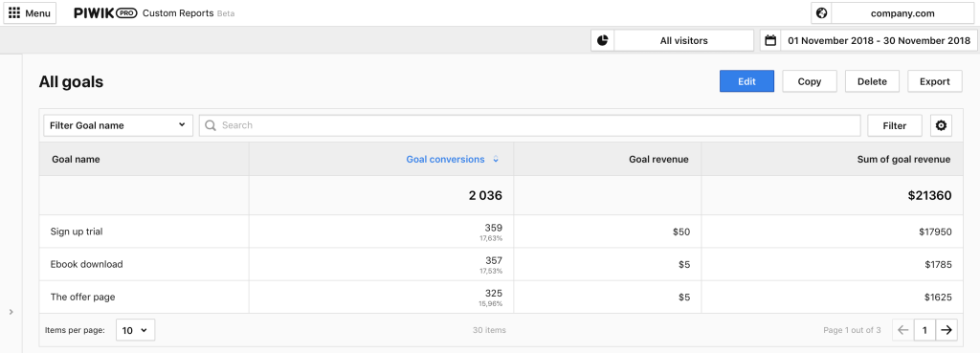Image resolution: width=980 pixels, height=353 pixels.
Task: Change items per page dropdown
Action: point(135,330)
